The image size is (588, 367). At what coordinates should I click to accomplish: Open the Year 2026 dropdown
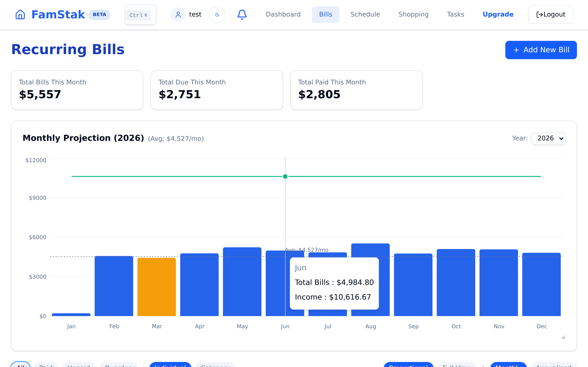coord(548,138)
